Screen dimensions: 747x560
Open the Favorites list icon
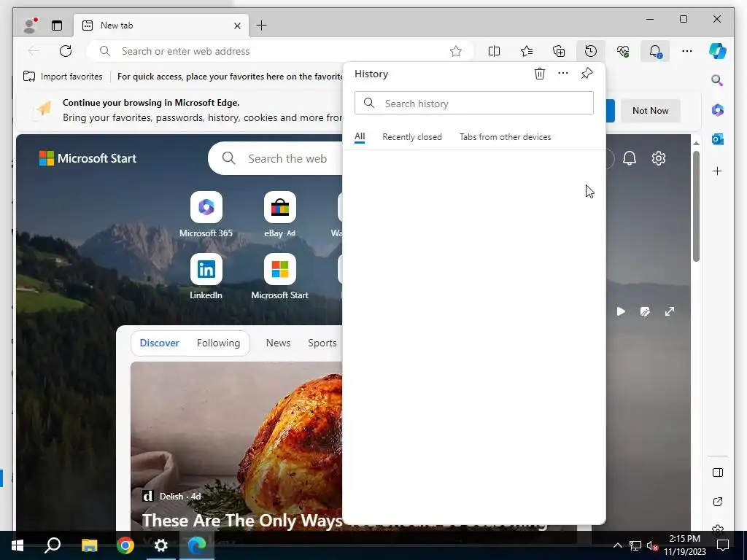click(x=527, y=51)
